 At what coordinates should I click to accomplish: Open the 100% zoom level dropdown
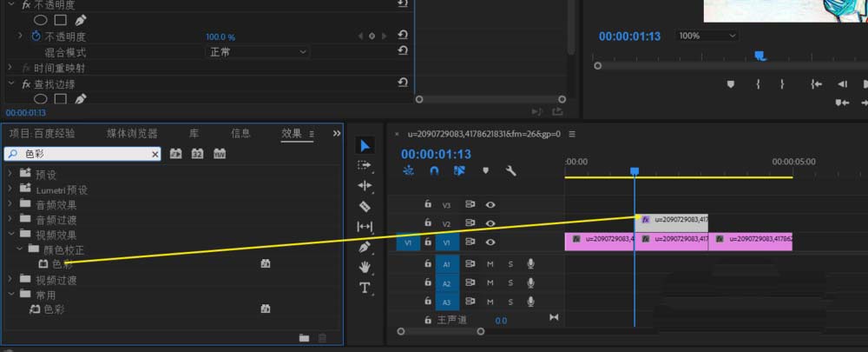click(x=707, y=36)
